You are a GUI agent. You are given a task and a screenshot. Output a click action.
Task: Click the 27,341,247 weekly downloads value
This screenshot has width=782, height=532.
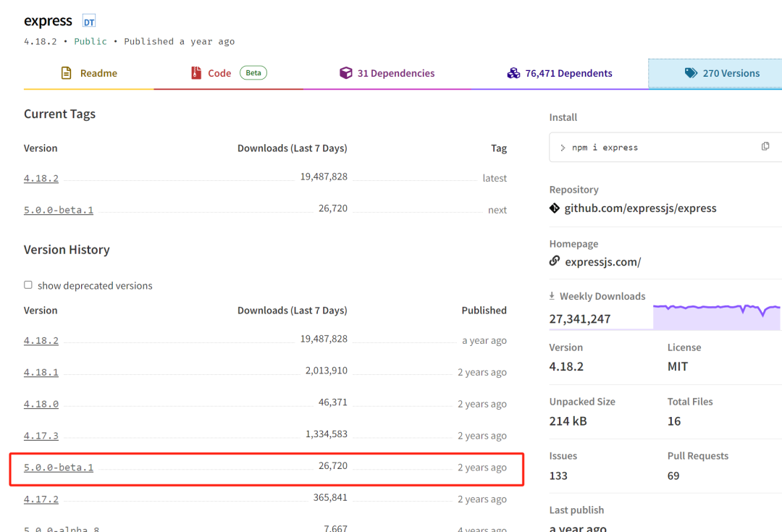579,318
